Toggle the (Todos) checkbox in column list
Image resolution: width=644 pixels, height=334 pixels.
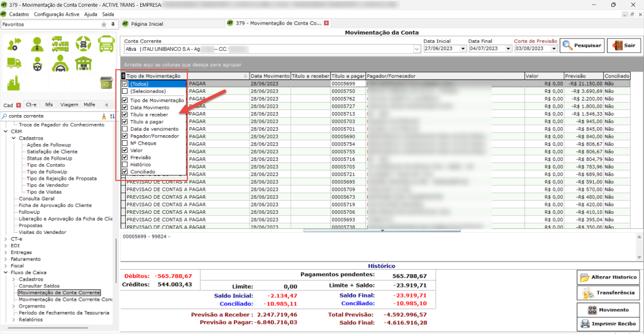pyautogui.click(x=125, y=84)
